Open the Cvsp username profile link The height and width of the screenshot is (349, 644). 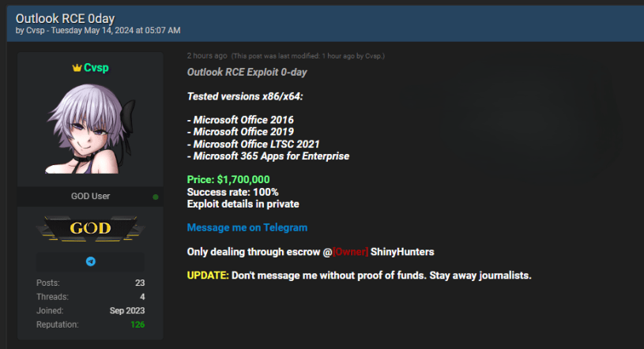pyautogui.click(x=96, y=68)
